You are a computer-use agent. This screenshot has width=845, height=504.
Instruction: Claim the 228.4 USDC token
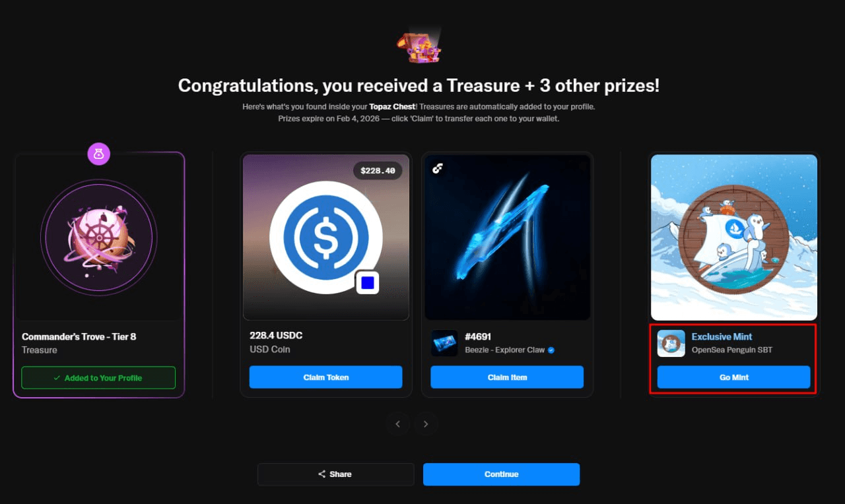coord(325,377)
